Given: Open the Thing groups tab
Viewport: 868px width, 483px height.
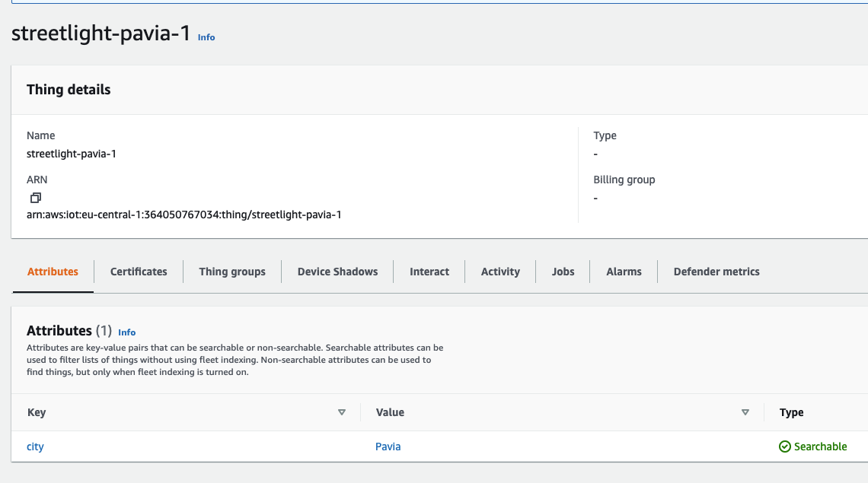Looking at the screenshot, I should [232, 272].
